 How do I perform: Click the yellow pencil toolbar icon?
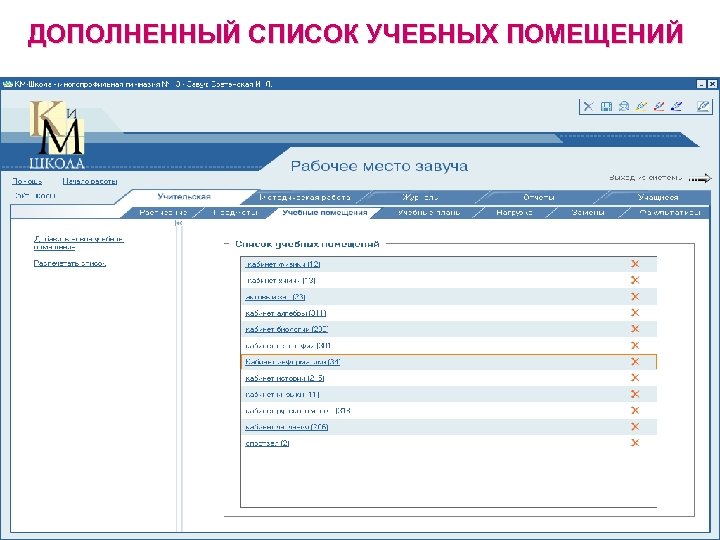[641, 107]
